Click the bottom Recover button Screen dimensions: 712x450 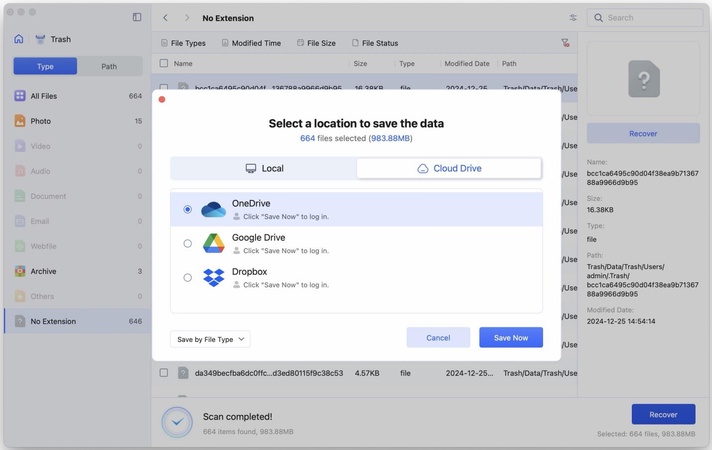pos(663,415)
